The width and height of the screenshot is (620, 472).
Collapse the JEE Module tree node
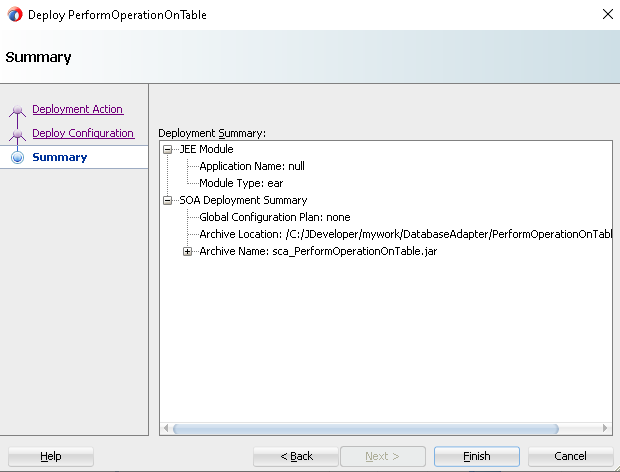168,149
